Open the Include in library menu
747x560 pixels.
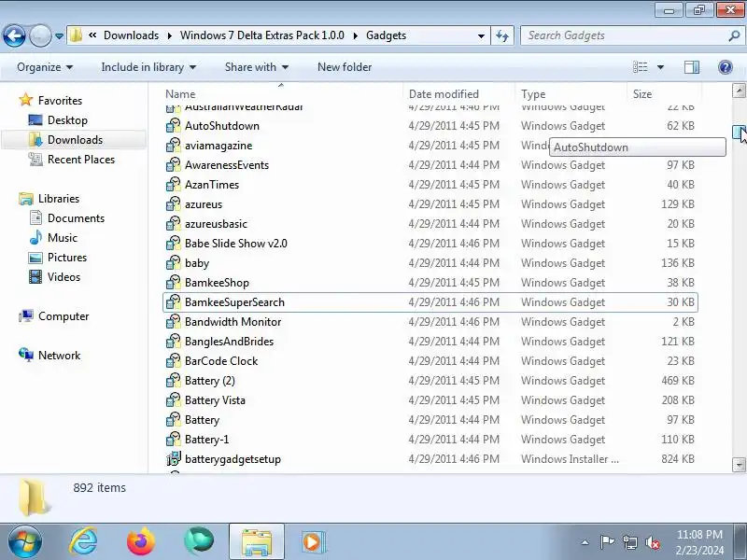coord(148,67)
